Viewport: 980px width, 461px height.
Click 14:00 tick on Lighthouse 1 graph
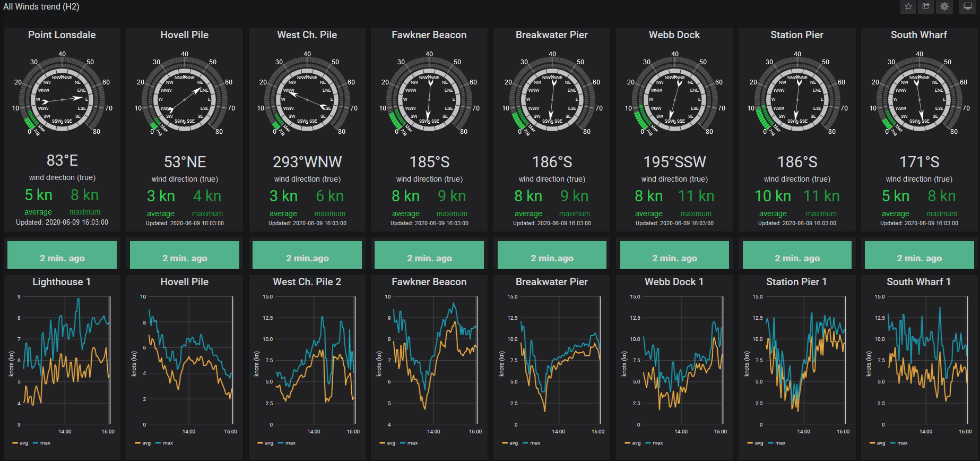(65, 431)
